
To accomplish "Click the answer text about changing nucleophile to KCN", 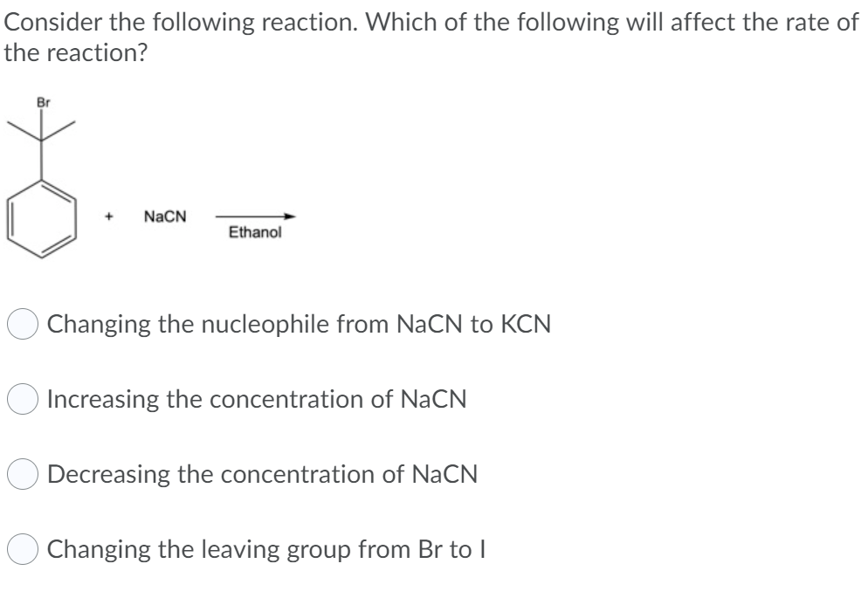I will [297, 323].
